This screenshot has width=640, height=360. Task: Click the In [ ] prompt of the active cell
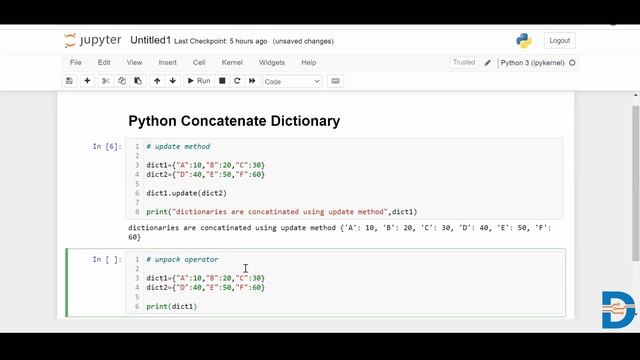pyautogui.click(x=107, y=260)
